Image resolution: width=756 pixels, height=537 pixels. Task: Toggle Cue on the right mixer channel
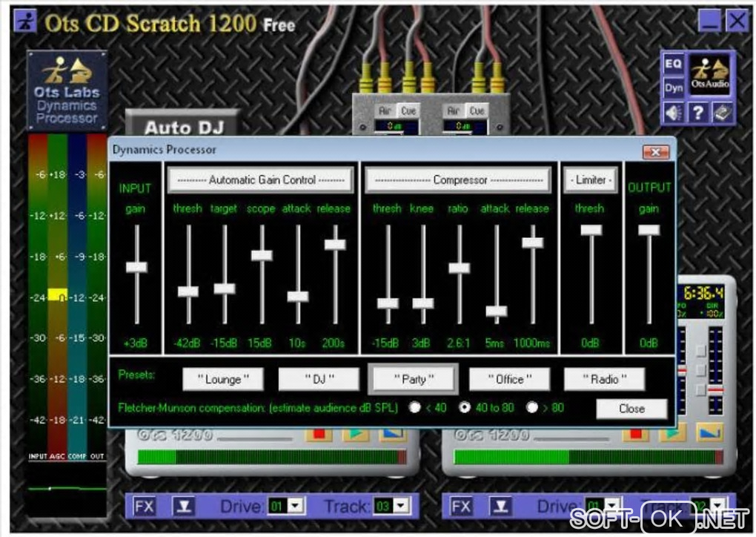click(477, 111)
